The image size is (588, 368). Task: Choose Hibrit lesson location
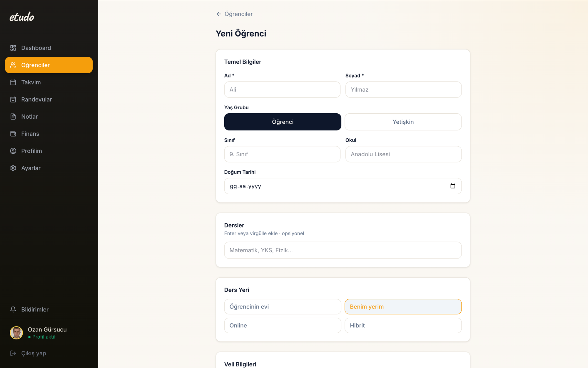(x=403, y=325)
